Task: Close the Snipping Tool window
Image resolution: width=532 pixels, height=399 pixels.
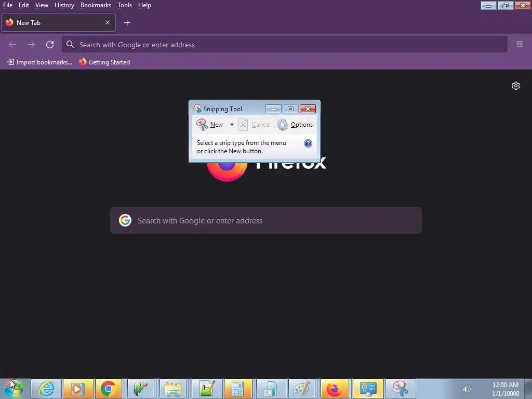Action: point(308,109)
